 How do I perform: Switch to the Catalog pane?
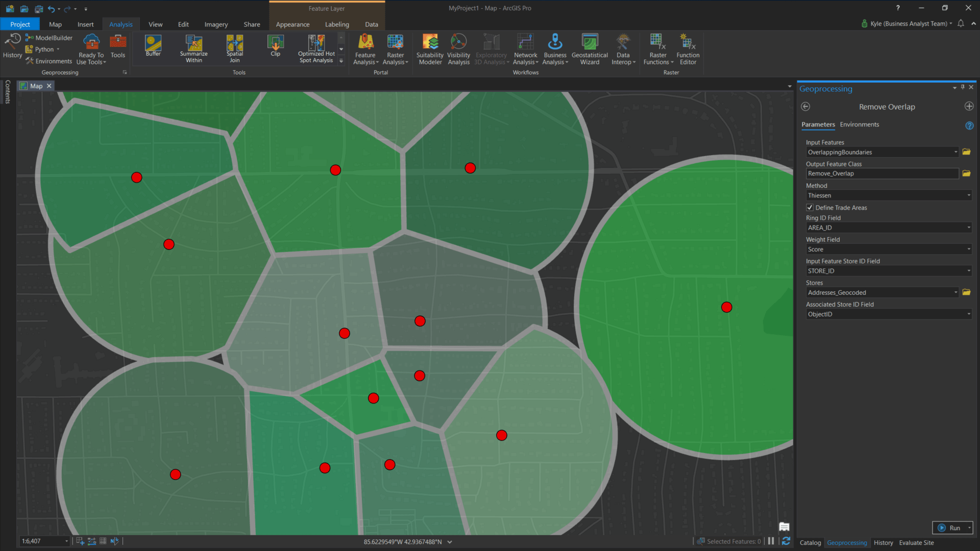[810, 543]
